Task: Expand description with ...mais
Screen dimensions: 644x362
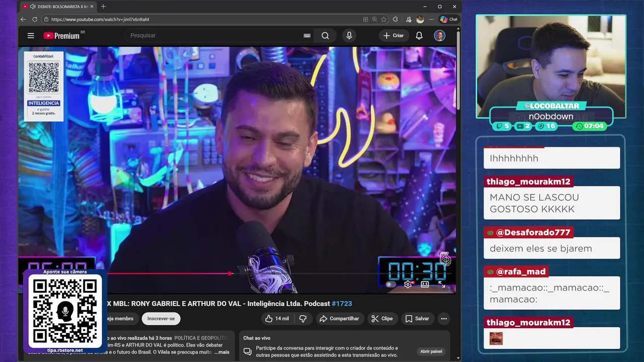Action: (x=222, y=352)
